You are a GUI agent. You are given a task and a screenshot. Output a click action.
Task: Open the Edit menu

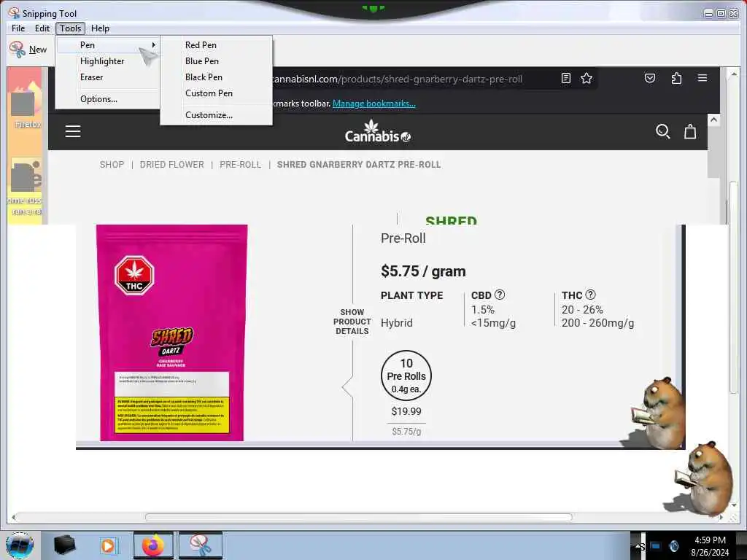42,28
